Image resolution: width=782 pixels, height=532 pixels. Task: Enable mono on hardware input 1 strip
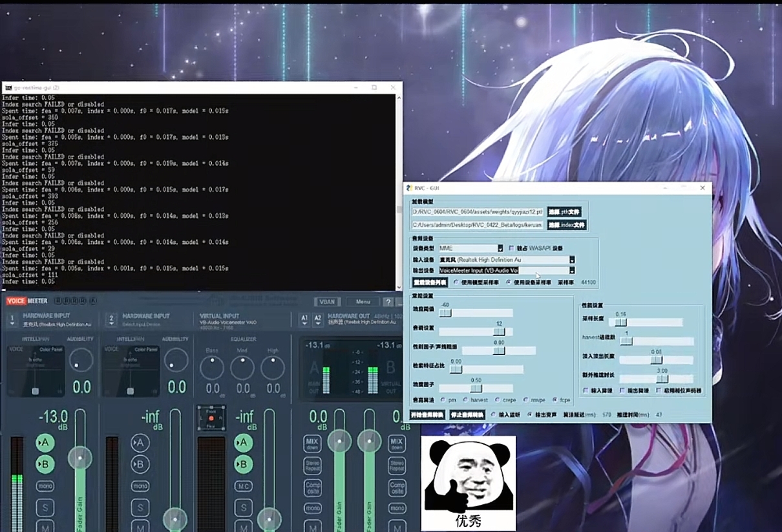(45, 485)
